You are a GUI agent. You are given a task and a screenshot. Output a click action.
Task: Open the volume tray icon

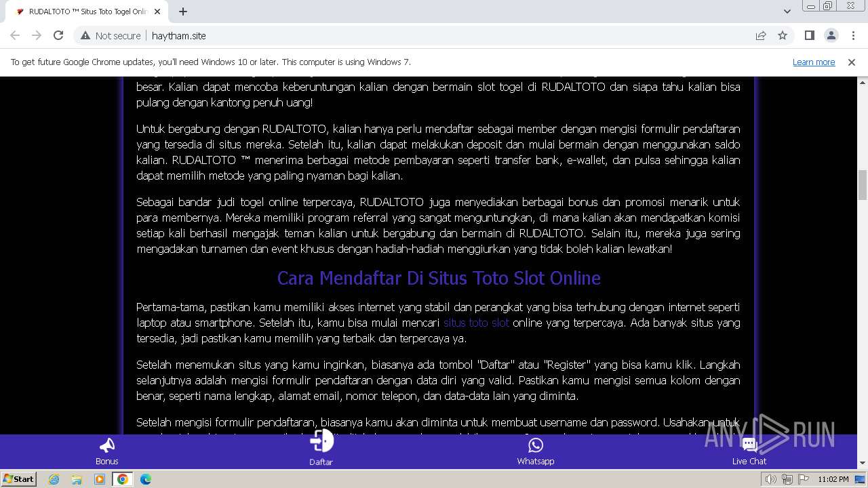[771, 479]
